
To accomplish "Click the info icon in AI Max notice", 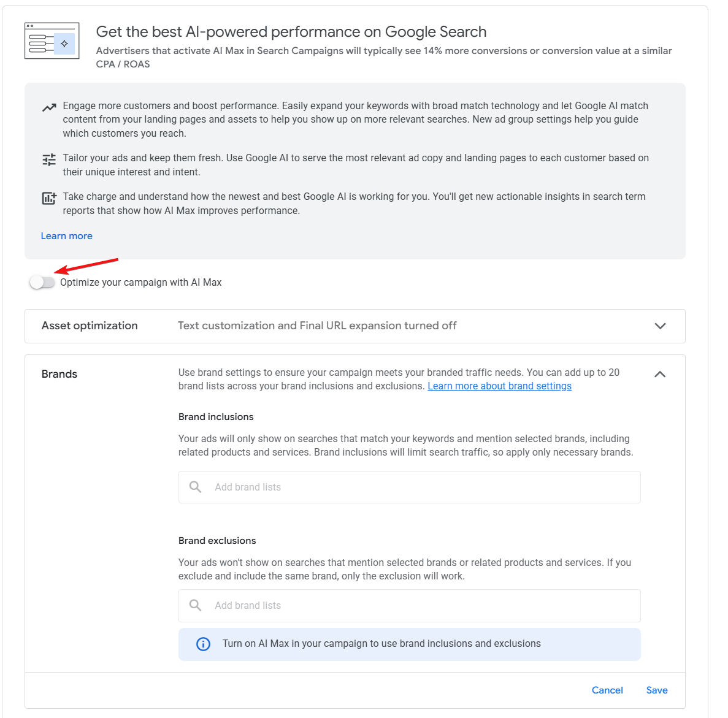I will tap(204, 644).
